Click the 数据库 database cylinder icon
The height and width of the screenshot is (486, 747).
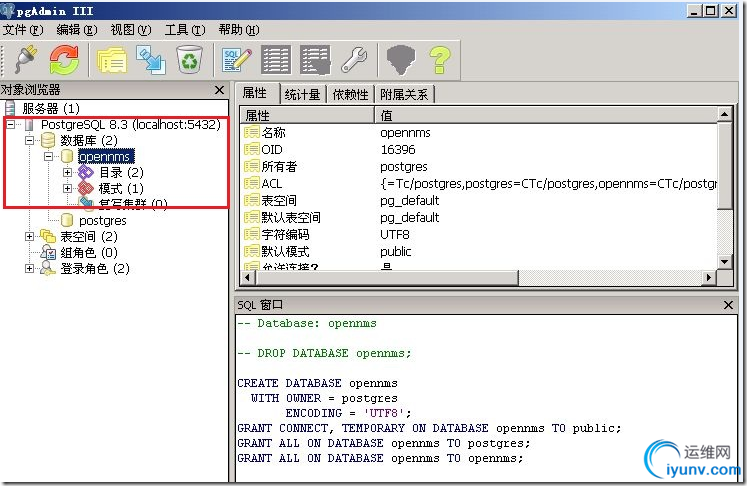[x=48, y=140]
